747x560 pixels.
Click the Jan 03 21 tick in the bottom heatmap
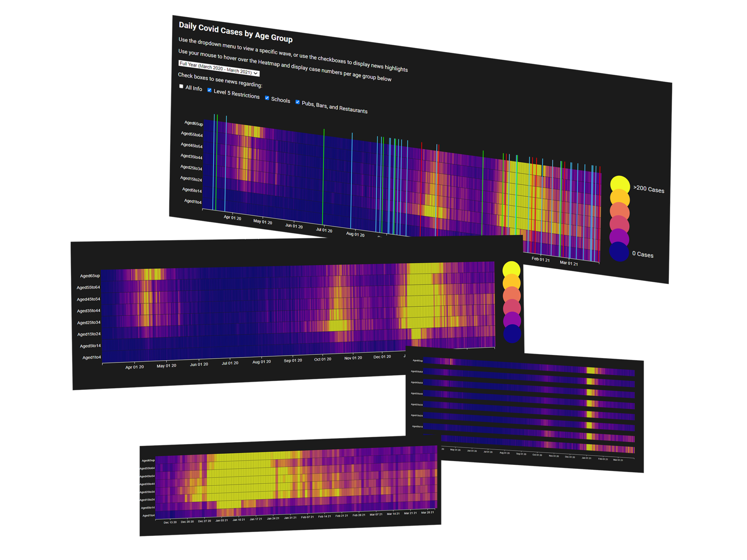(x=221, y=520)
